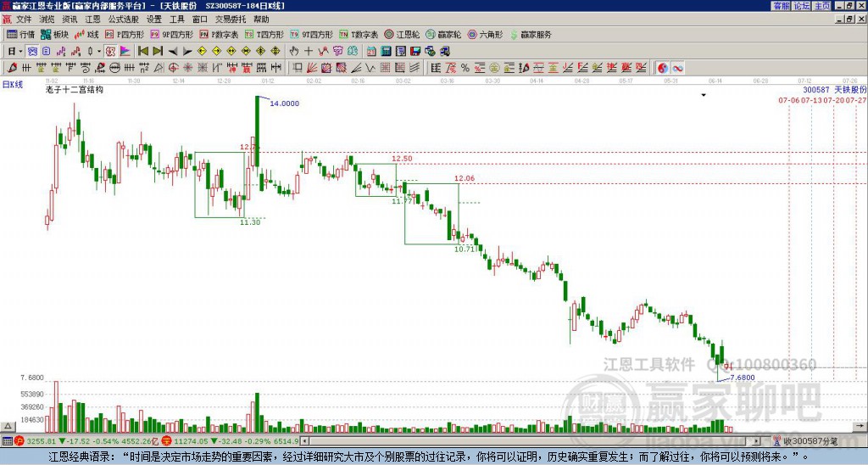
Task: Click the infinity loop icon
Action: [x=677, y=68]
